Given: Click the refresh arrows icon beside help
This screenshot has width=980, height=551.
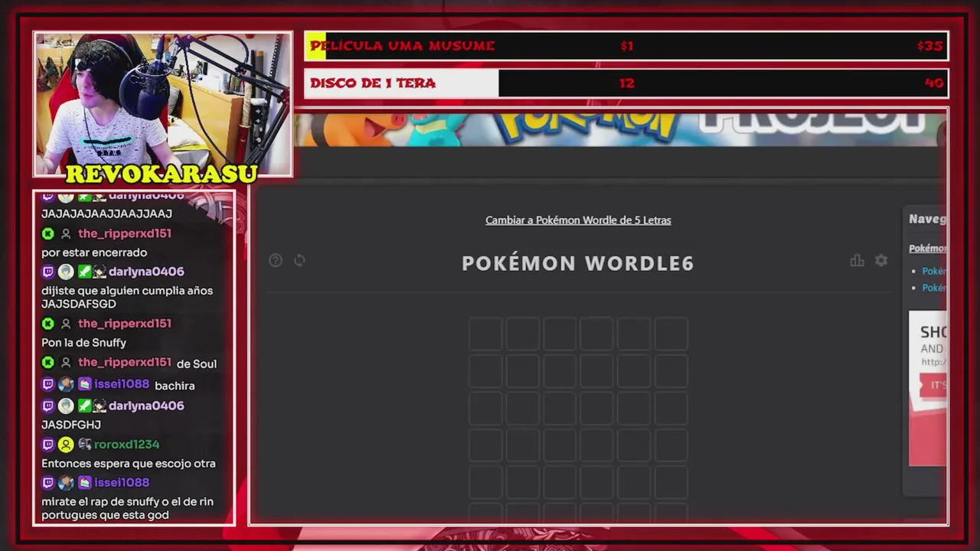Looking at the screenshot, I should tap(299, 260).
